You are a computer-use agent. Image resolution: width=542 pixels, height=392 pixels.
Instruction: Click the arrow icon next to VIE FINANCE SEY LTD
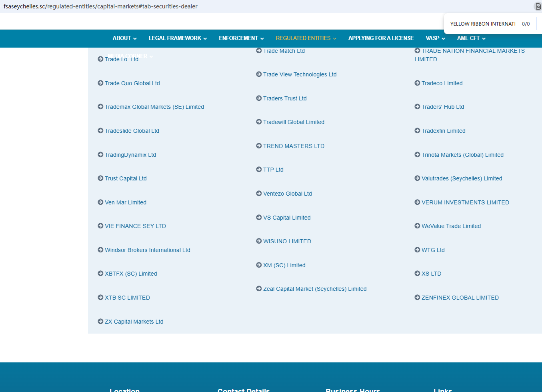tap(100, 226)
